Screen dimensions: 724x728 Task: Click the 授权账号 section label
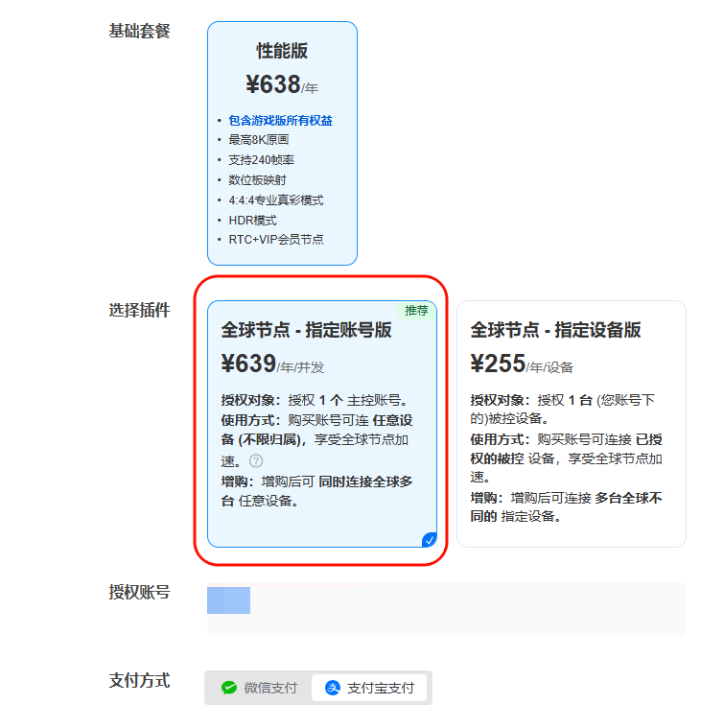tap(139, 593)
